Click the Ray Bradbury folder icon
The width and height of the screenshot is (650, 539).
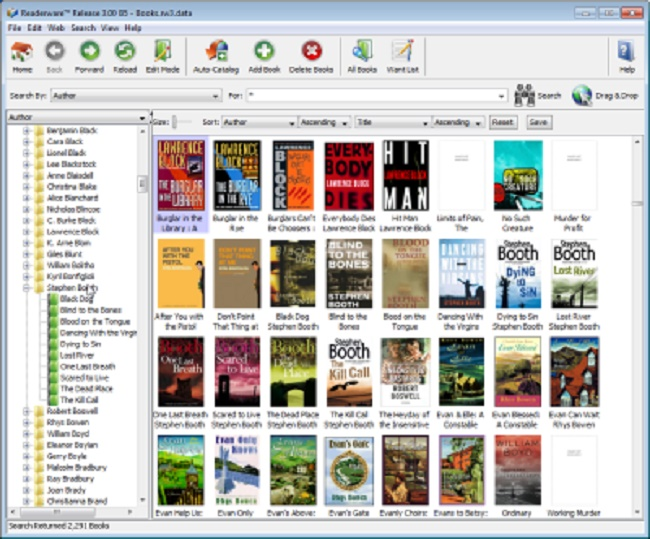coord(39,479)
